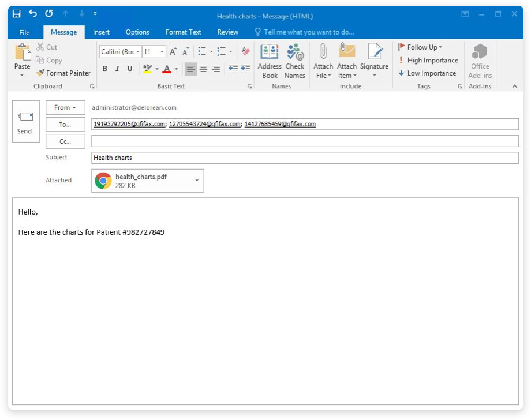This screenshot has height=420, width=531.
Task: Click the Cc... button
Action: [x=65, y=141]
